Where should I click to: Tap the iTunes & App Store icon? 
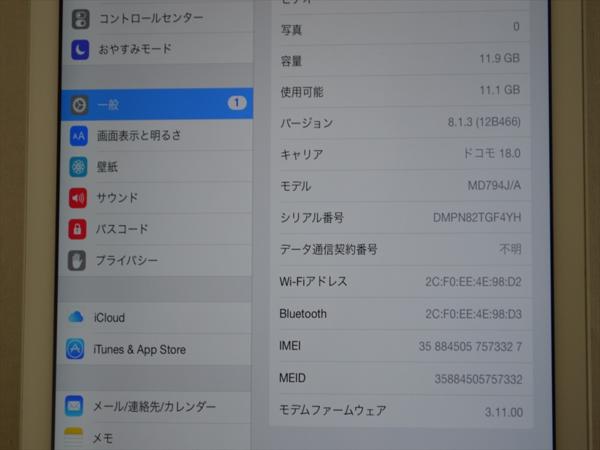75,349
